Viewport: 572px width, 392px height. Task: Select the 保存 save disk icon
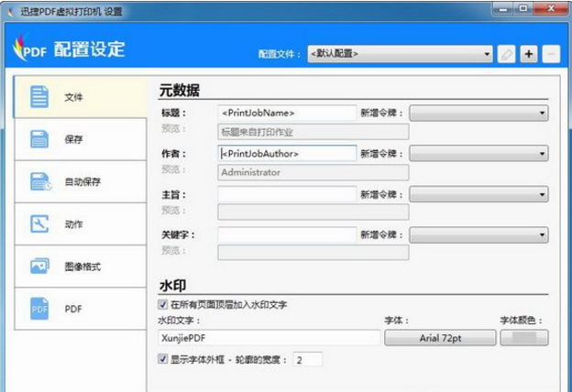pyautogui.click(x=39, y=139)
